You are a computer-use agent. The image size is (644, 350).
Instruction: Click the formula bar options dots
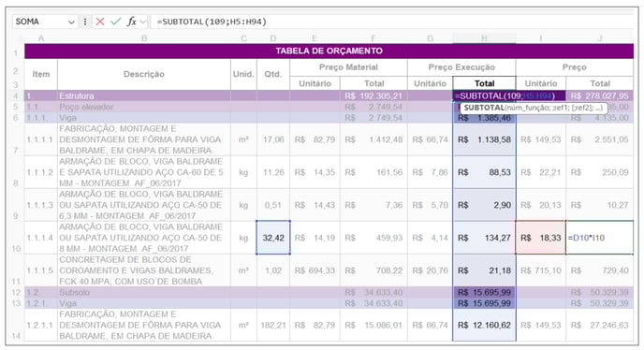click(85, 22)
